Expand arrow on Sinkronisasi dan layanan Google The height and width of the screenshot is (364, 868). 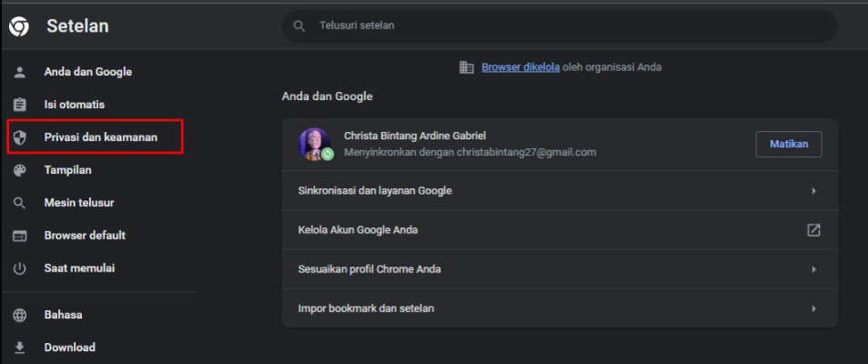click(x=813, y=190)
